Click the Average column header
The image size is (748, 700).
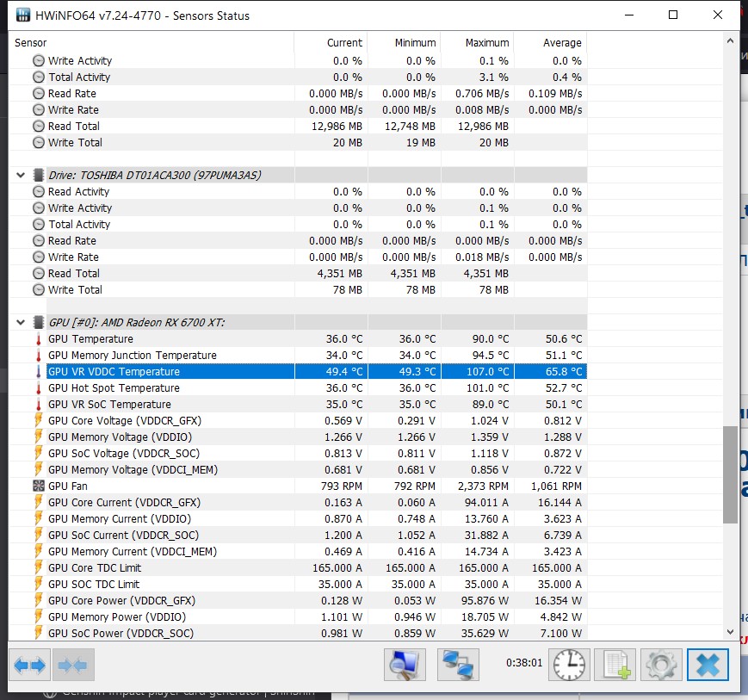pos(551,42)
